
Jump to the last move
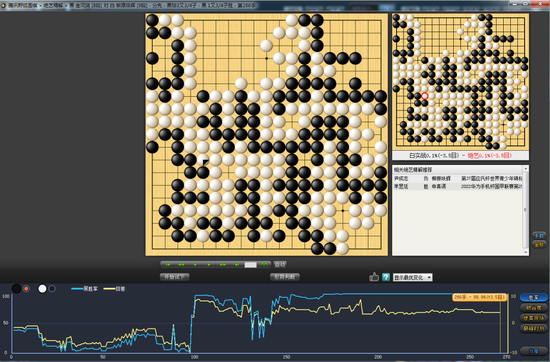coord(237,265)
